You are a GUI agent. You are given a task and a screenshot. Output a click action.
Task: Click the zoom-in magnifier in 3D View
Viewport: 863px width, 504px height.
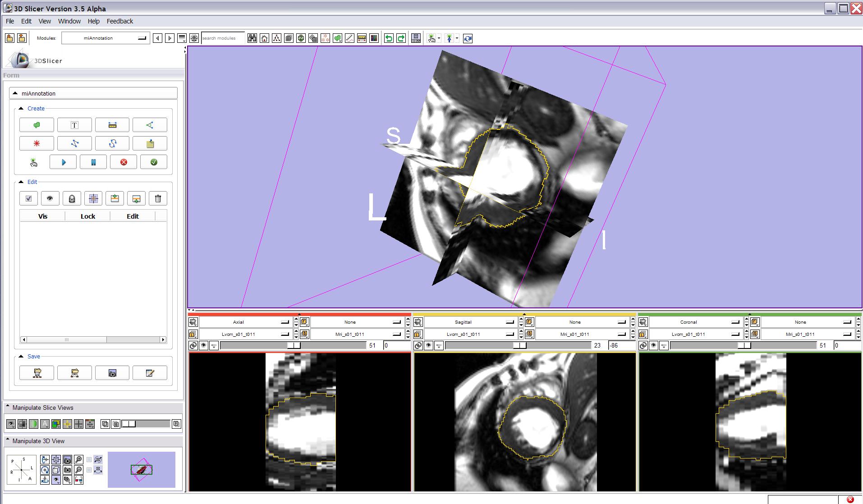(78, 460)
